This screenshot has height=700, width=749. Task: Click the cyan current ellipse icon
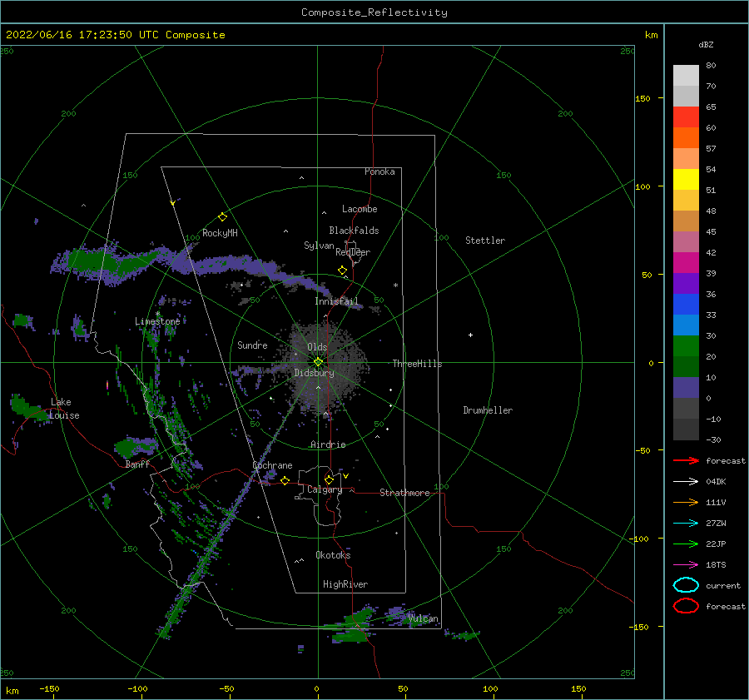[686, 585]
